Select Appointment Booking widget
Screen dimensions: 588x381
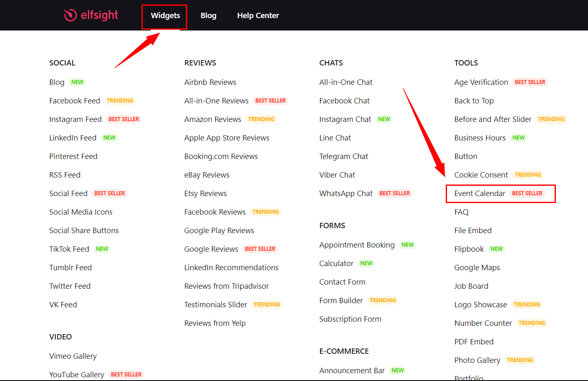(357, 245)
